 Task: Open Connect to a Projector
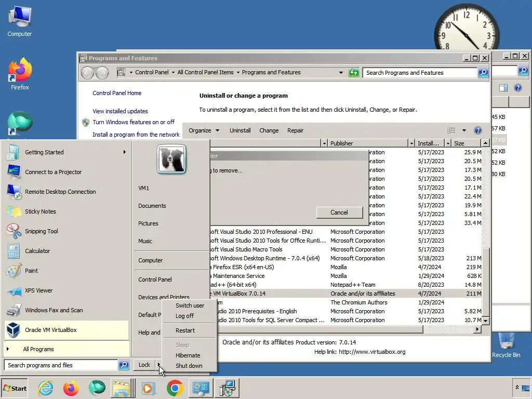[67, 172]
